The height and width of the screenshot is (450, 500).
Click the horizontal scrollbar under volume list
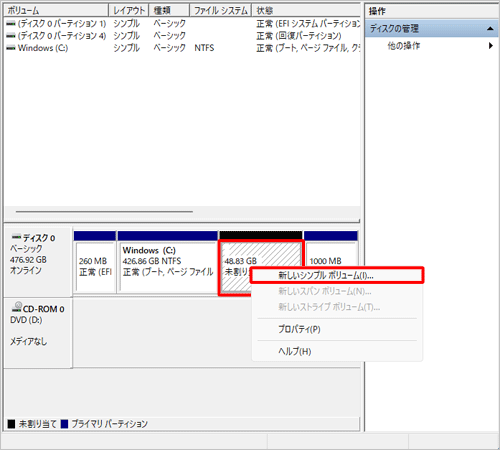pos(104,211)
